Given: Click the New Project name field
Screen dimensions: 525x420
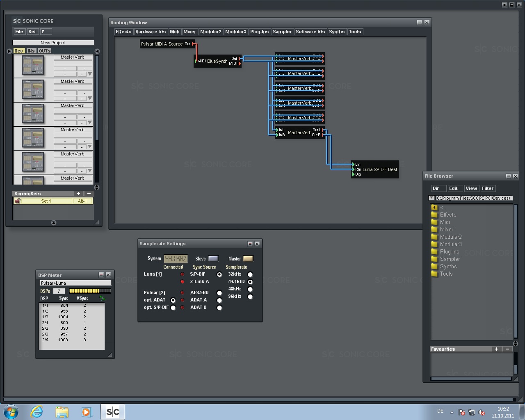Looking at the screenshot, I should [x=53, y=43].
